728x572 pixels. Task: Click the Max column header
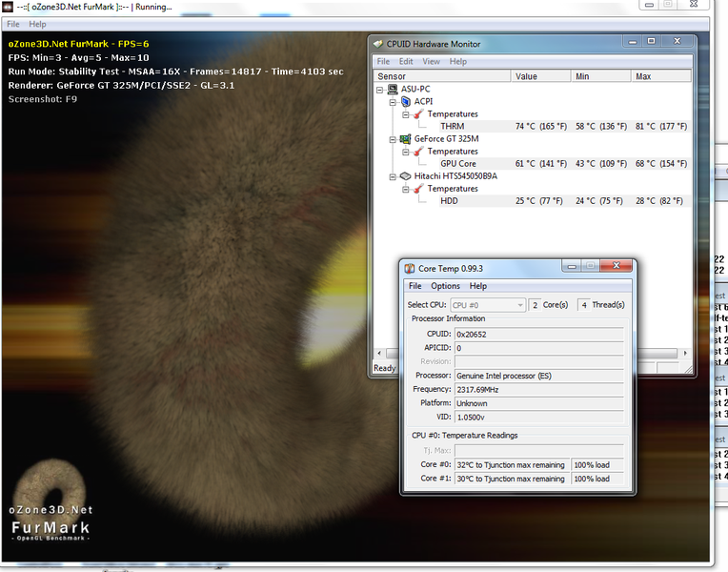coord(661,76)
